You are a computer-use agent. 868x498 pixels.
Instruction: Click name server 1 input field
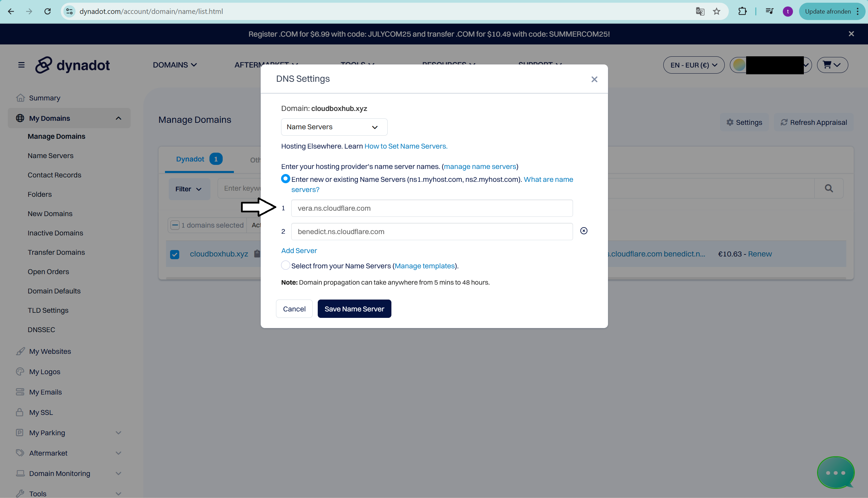point(431,208)
